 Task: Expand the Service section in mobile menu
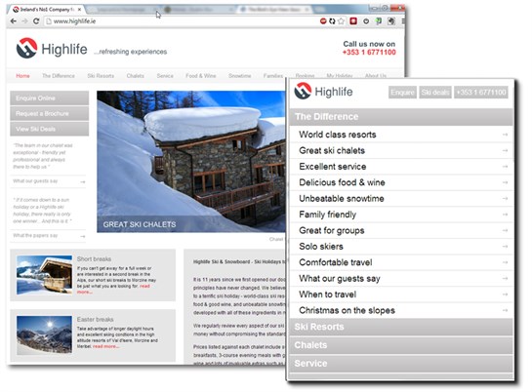tap(401, 363)
